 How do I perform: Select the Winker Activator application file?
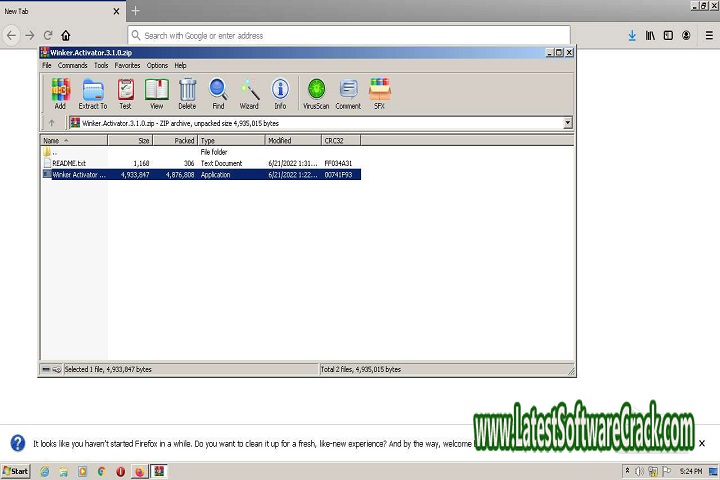(201, 175)
